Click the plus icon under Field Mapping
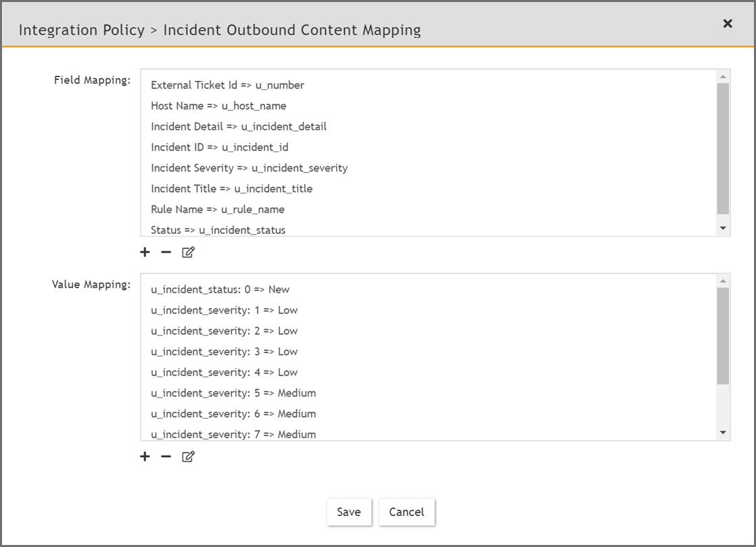 coord(145,252)
